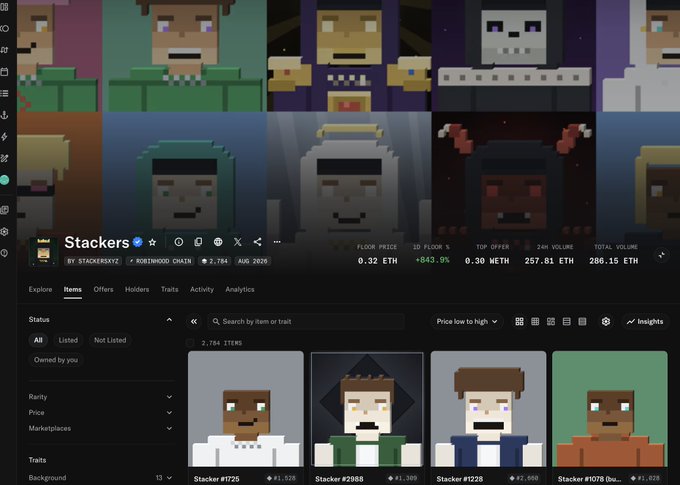Open the calendar icon in left sidebar
Viewport: 680px width, 485px height.
(4, 72)
